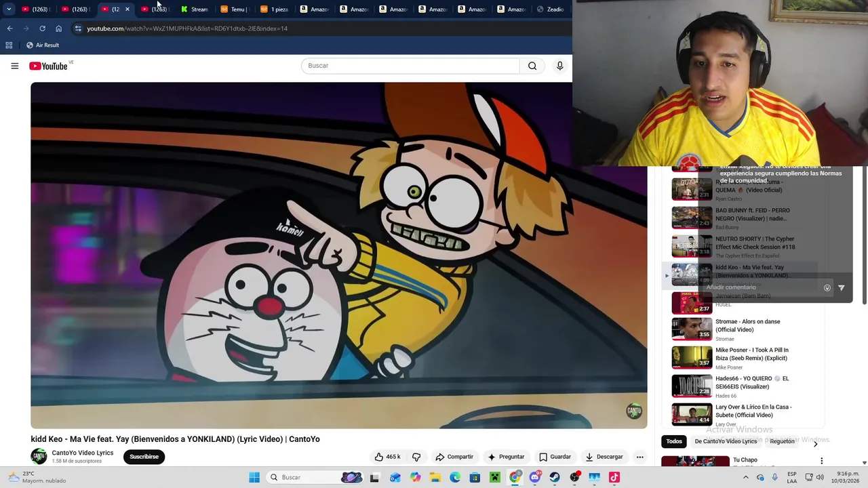This screenshot has height=488, width=868.
Task: Open the CantoYo Video Lyrics channel name
Action: tap(83, 453)
